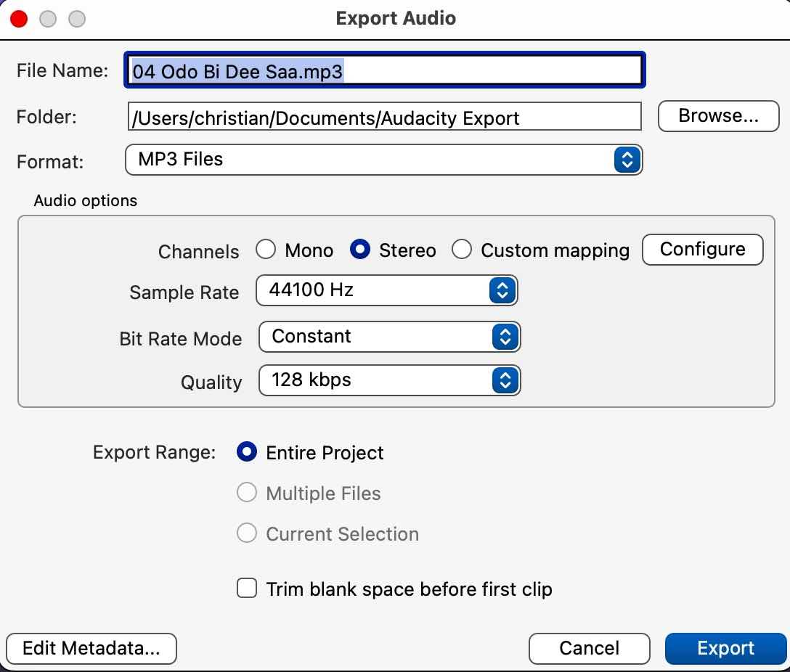Click the Configure button for custom mapping
This screenshot has height=672, width=790.
(x=701, y=249)
